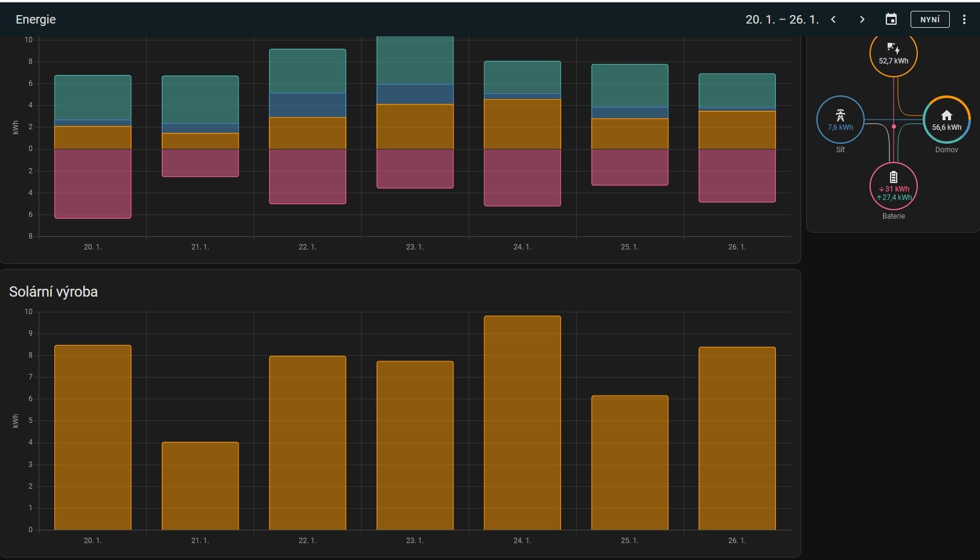Click blue segment of 23. 1. energy bar
980x560 pixels.
point(415,94)
